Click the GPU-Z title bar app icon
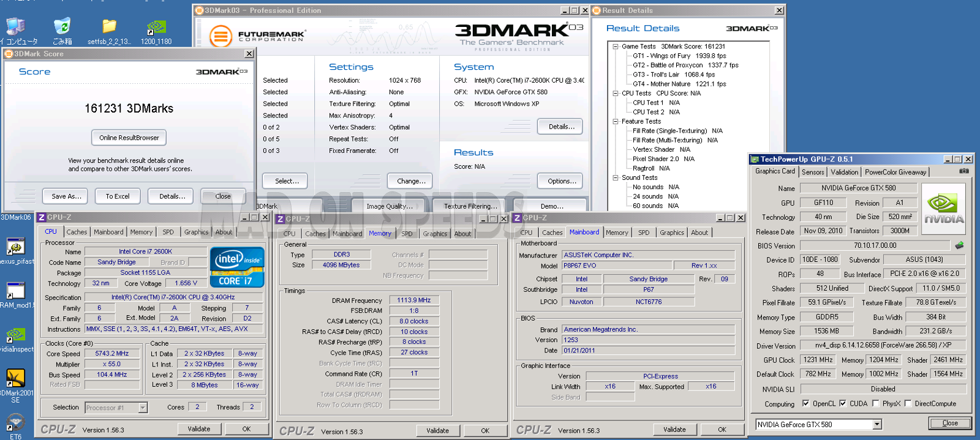The image size is (980, 440). click(x=755, y=159)
